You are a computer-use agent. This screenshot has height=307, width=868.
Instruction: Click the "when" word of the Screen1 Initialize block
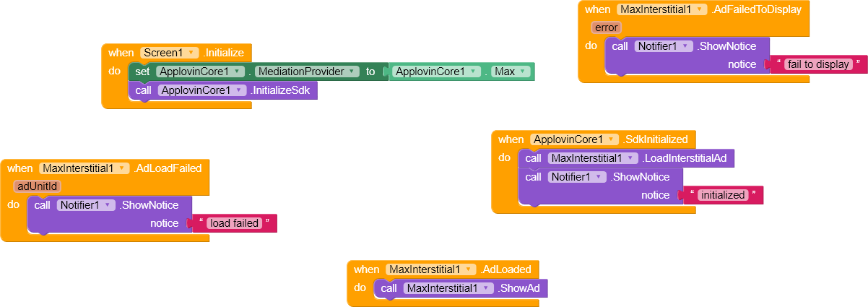(x=121, y=53)
